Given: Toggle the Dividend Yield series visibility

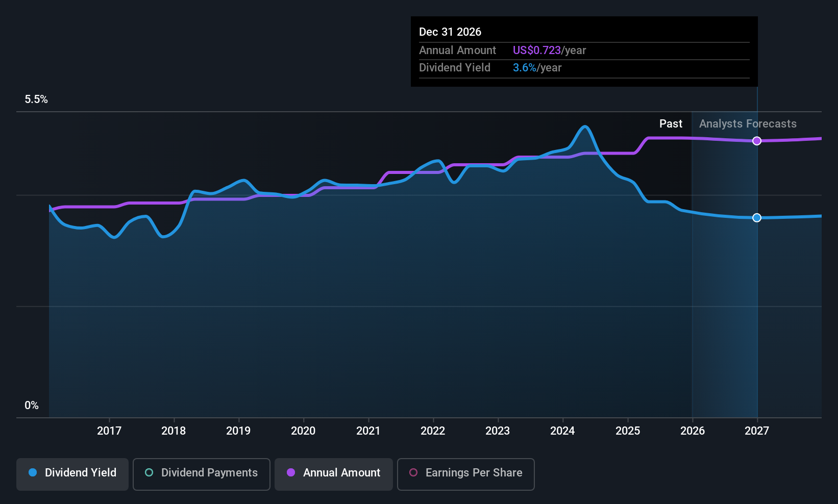Looking at the screenshot, I should click(72, 473).
